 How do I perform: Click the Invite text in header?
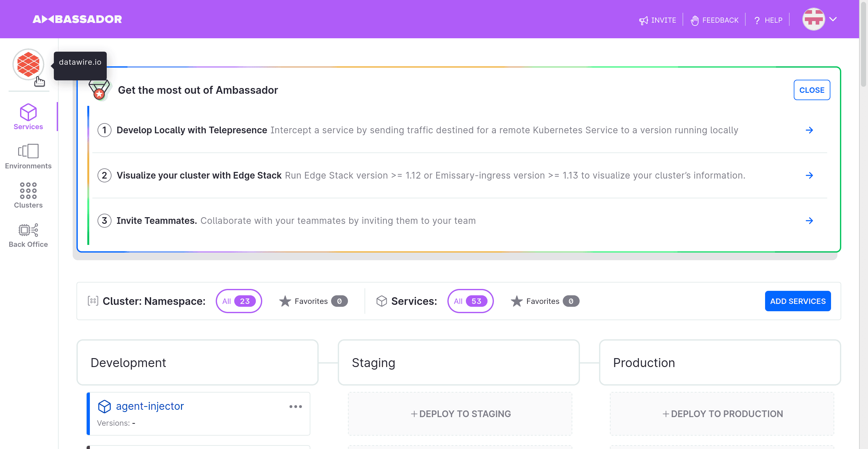click(x=663, y=20)
